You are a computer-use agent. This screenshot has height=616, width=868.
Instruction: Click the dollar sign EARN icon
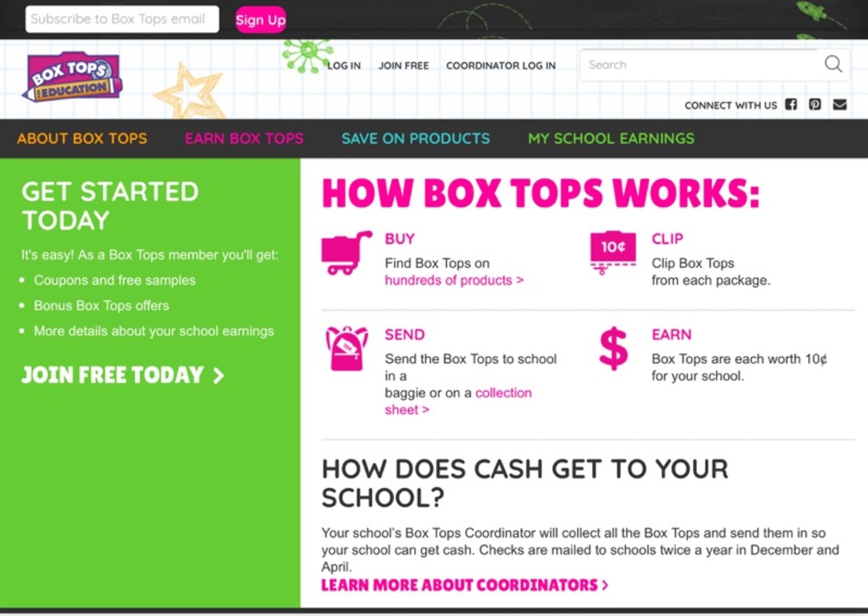point(613,348)
